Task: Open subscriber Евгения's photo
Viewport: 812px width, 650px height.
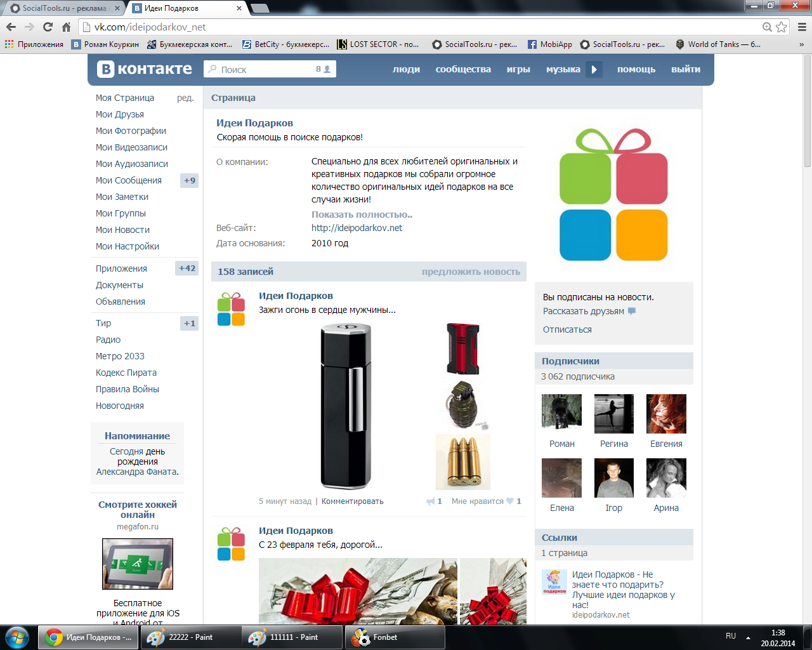Action: pos(666,414)
